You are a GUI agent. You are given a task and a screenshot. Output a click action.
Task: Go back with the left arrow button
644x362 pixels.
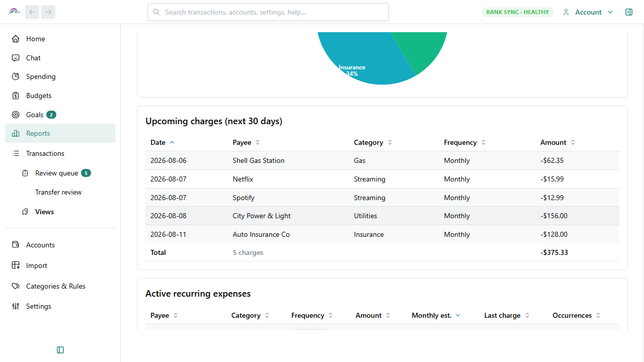[32, 12]
